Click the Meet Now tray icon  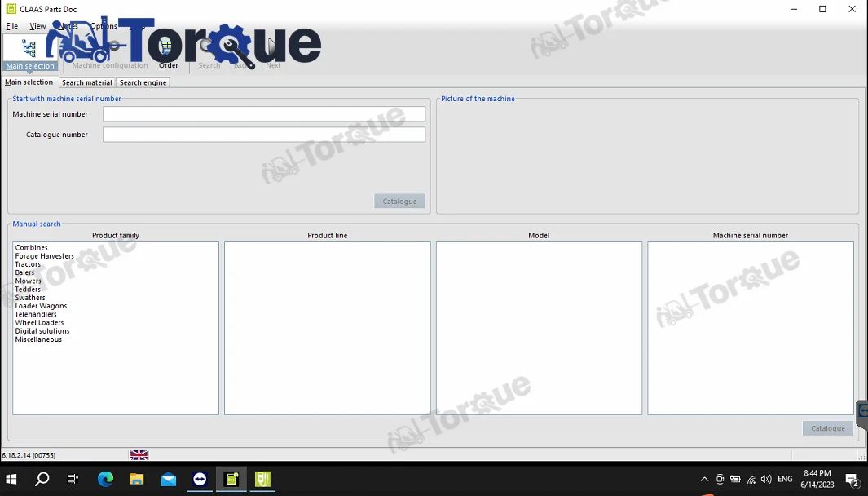(x=720, y=480)
